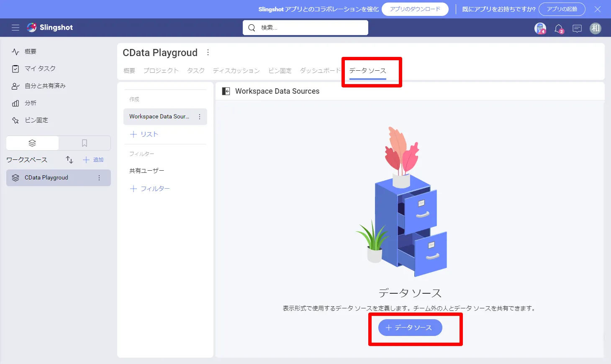The image size is (611, 364).
Task: Open the user profile avatar
Action: (x=596, y=28)
